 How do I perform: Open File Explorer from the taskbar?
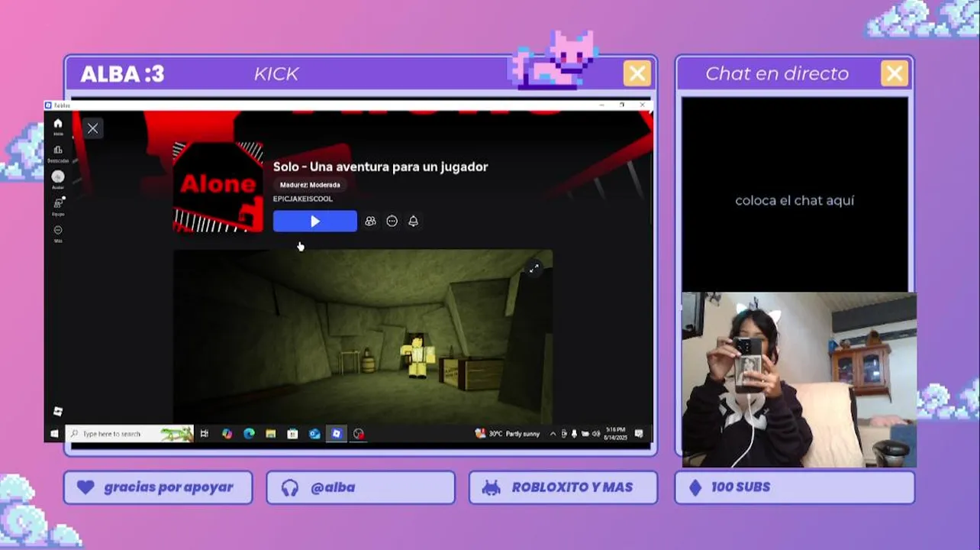(270, 433)
